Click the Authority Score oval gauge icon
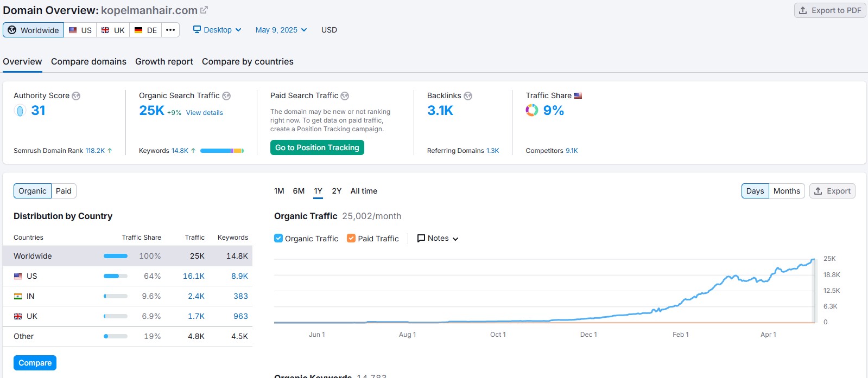Screen dimensions: 868x378 click(x=20, y=111)
